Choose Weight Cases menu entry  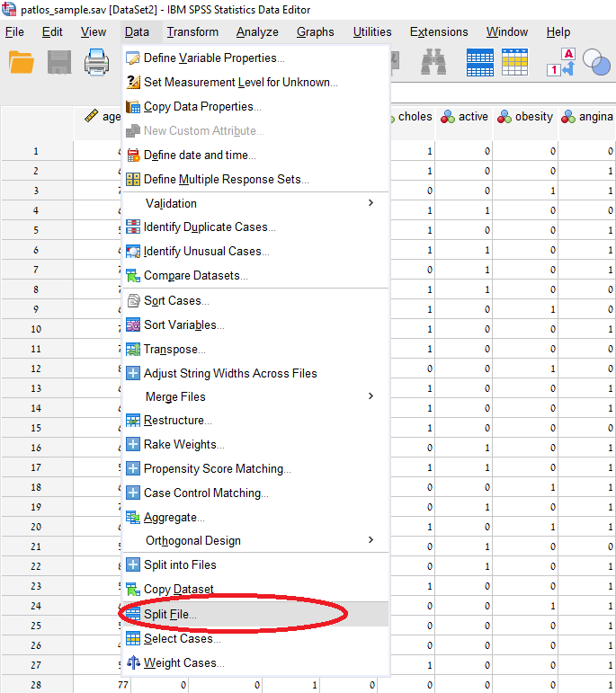183,662
